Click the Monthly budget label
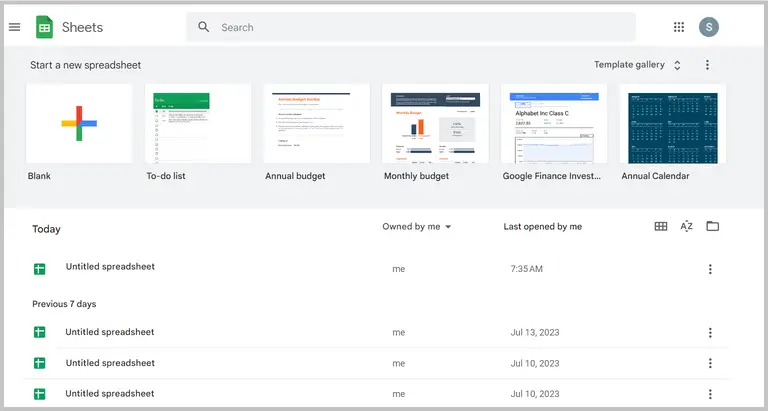Viewport: 768px width, 411px height. (416, 176)
